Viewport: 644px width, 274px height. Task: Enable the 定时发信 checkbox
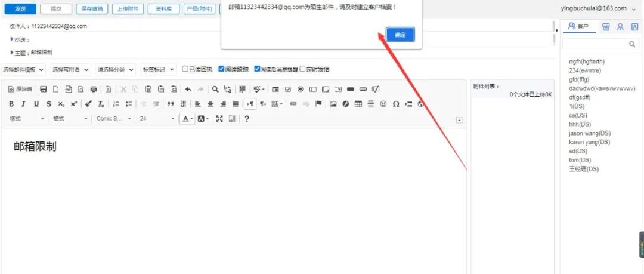coord(303,69)
